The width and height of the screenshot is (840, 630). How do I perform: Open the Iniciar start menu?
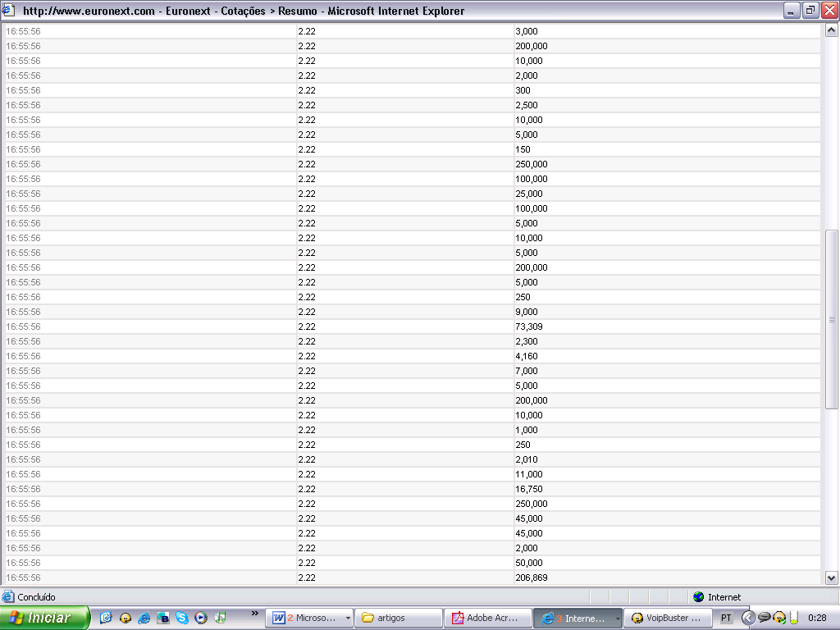pos(44,618)
